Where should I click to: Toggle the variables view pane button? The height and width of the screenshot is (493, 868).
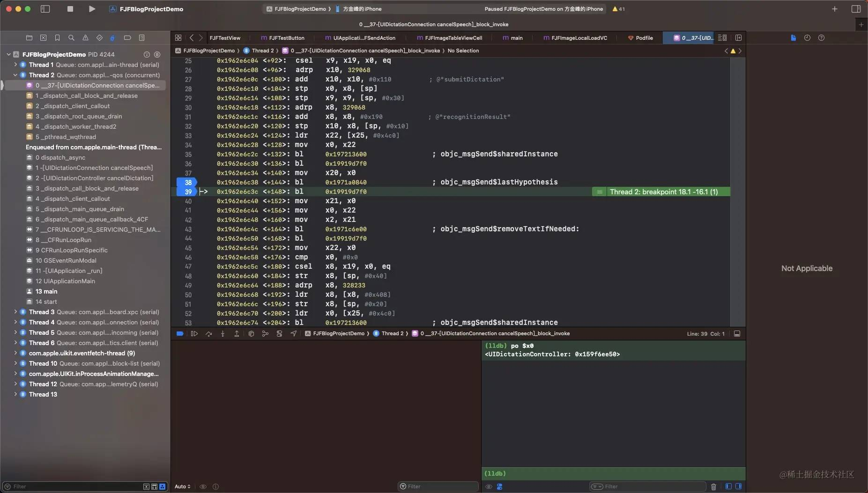(728, 486)
